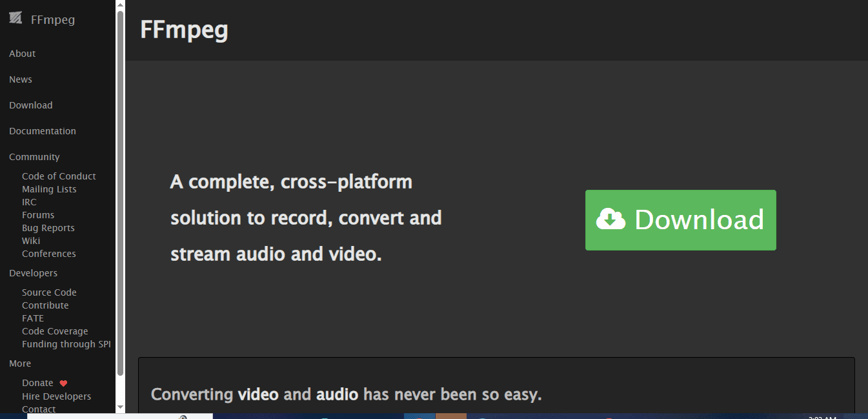Screen dimensions: 868x419
Task: Open the About page from sidebar
Action: [23, 54]
